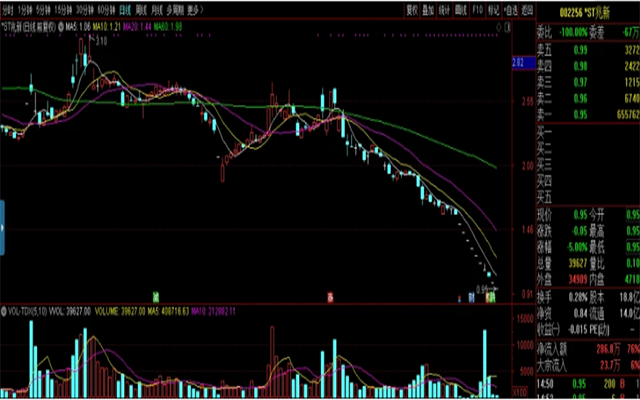The width and height of the screenshot is (640, 400).
Task: Open the F10 company info page
Action: coord(477,9)
